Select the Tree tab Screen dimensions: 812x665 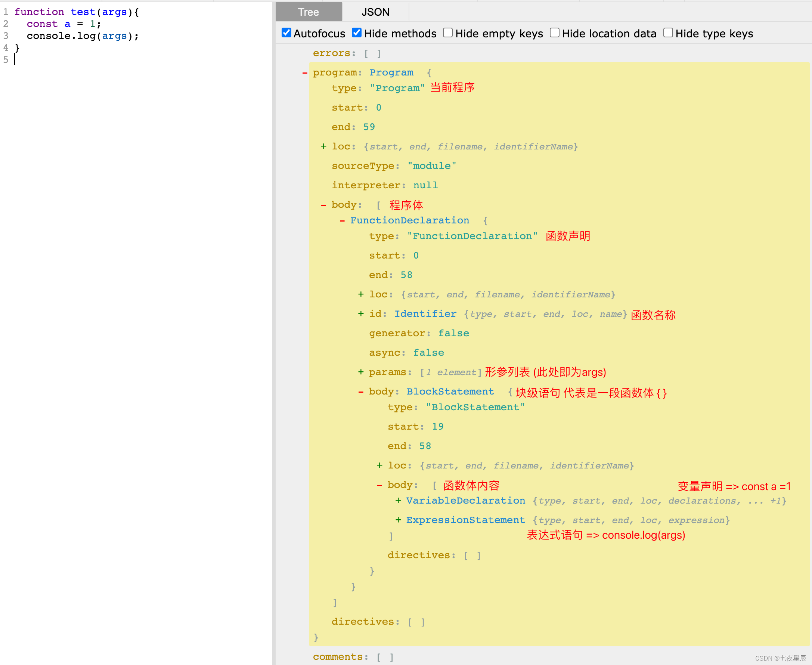coord(309,12)
